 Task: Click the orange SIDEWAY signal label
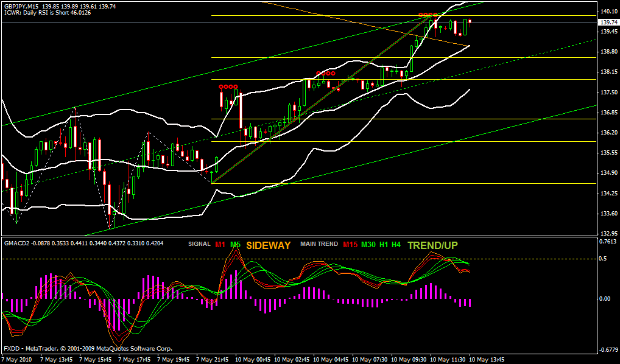(269, 245)
